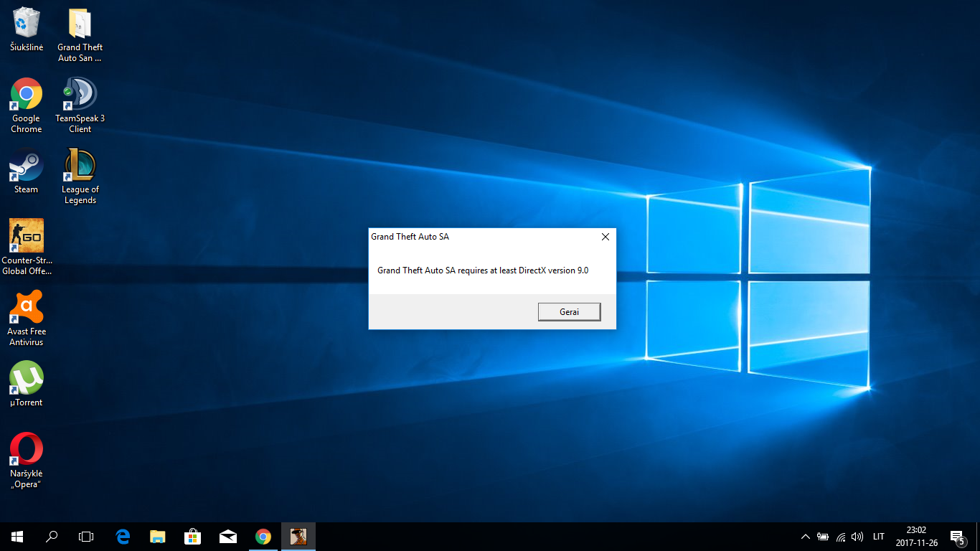The height and width of the screenshot is (551, 980).
Task: Open taskbar search magnifier
Action: [52, 537]
